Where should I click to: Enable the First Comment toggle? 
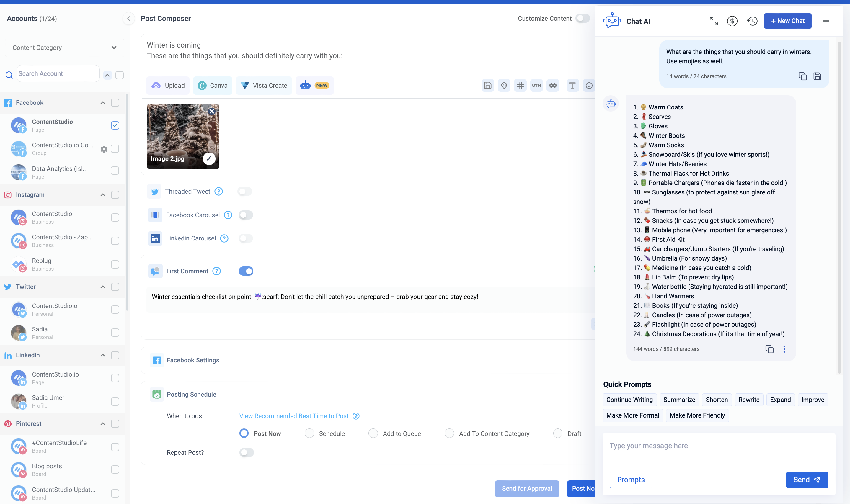pyautogui.click(x=246, y=271)
